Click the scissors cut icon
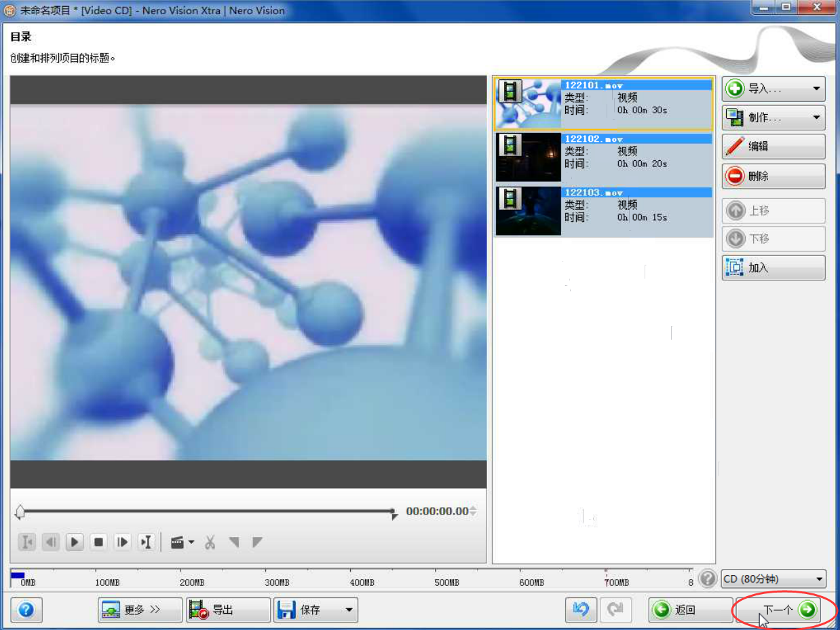Viewport: 840px width, 630px height. (x=210, y=542)
